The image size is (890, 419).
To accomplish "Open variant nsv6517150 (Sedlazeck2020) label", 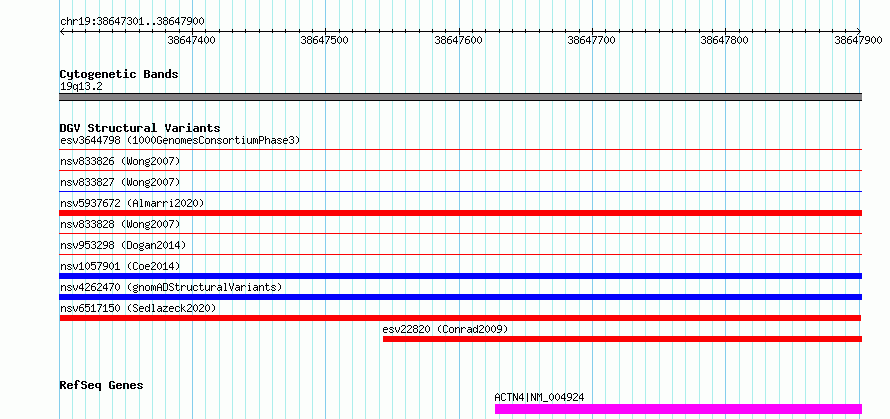I will pos(138,308).
